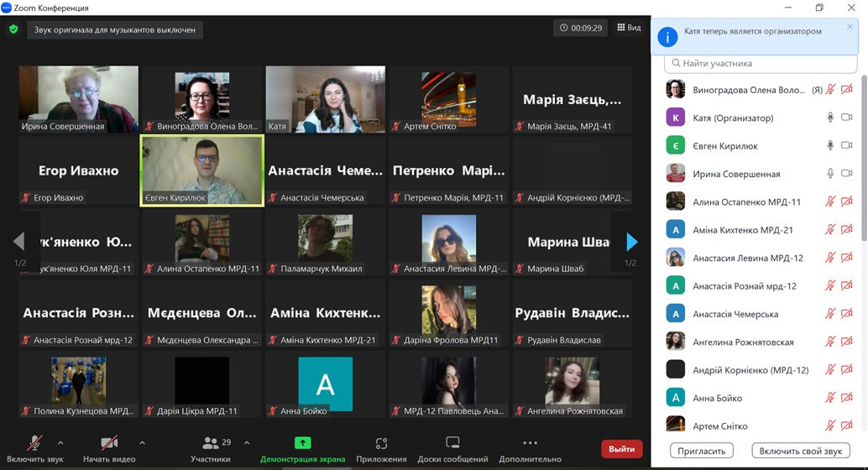The height and width of the screenshot is (470, 868).
Task: Toggle microphone icon for Виноградова Олена in list
Action: tap(829, 90)
